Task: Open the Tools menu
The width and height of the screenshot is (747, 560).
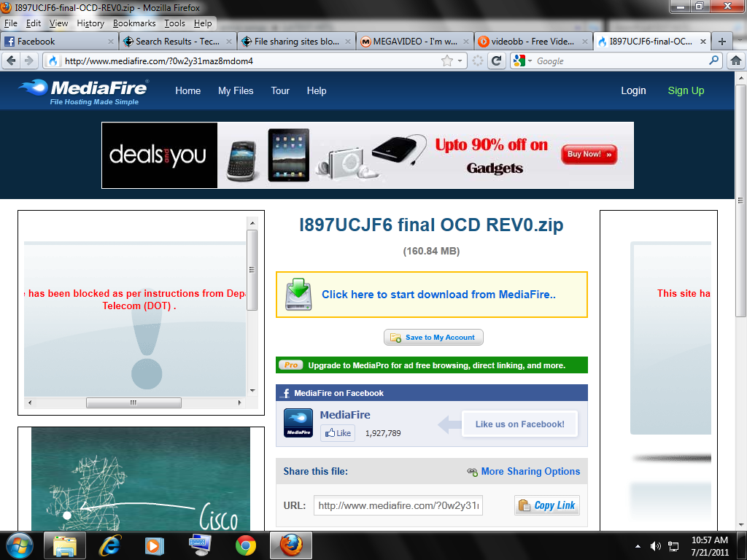Action: pos(174,23)
